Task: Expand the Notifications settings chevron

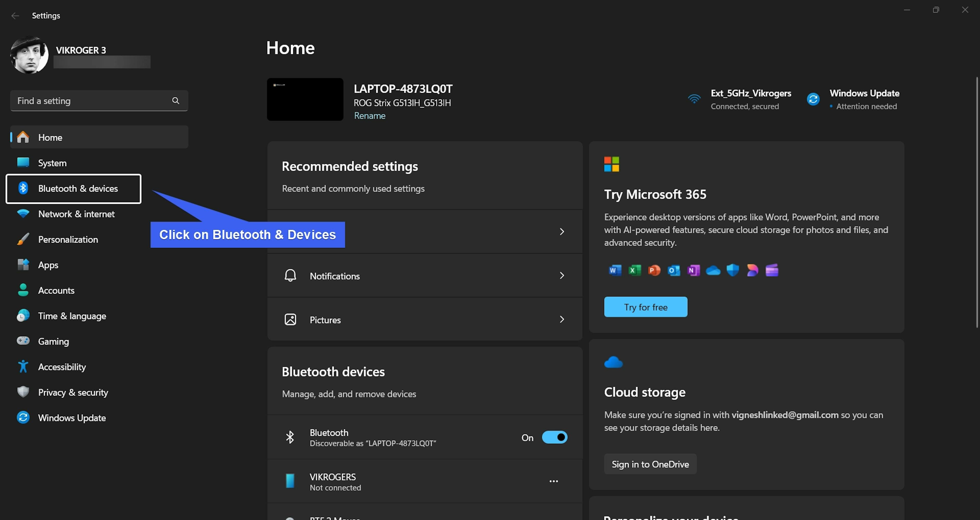Action: point(561,276)
